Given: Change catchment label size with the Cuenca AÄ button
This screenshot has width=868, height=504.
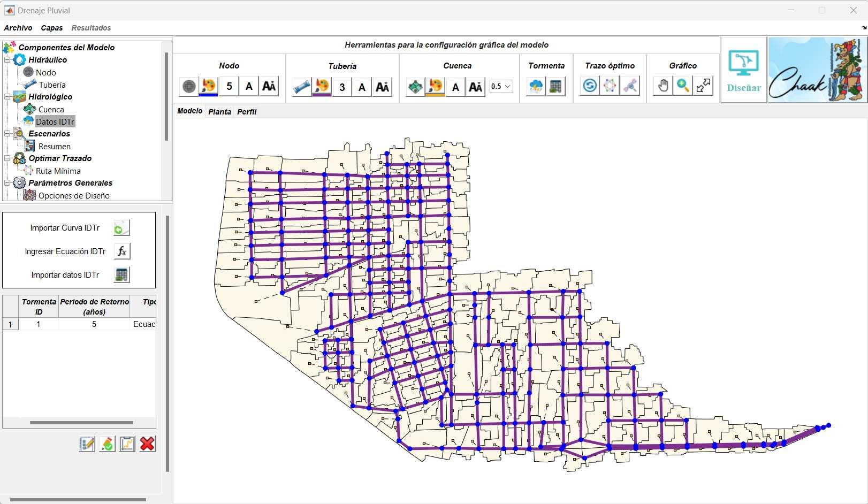Looking at the screenshot, I should click(475, 87).
